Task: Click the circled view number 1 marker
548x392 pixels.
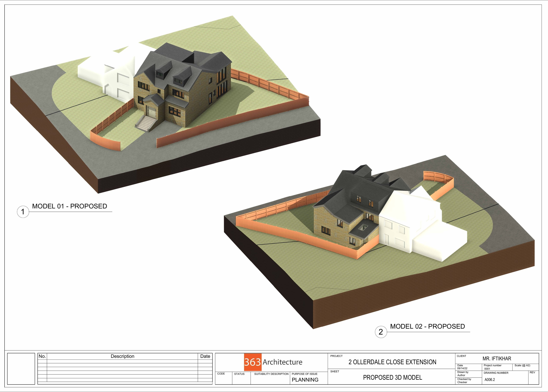Action: click(x=23, y=212)
